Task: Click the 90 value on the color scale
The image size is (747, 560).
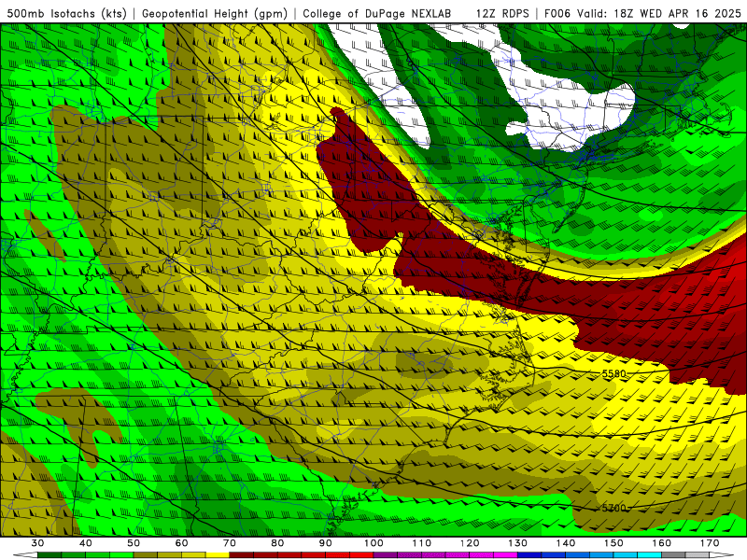Action: pos(326,543)
